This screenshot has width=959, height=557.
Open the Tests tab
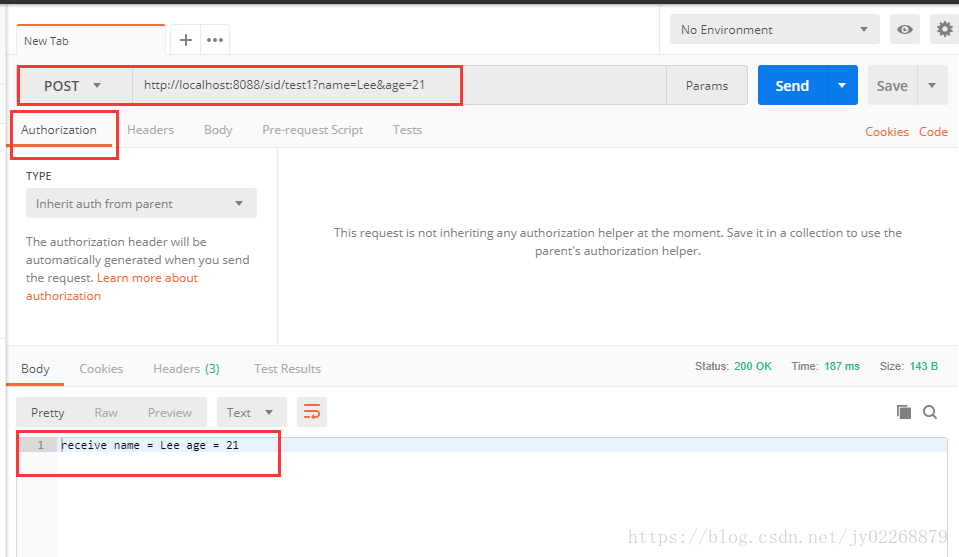click(x=407, y=130)
